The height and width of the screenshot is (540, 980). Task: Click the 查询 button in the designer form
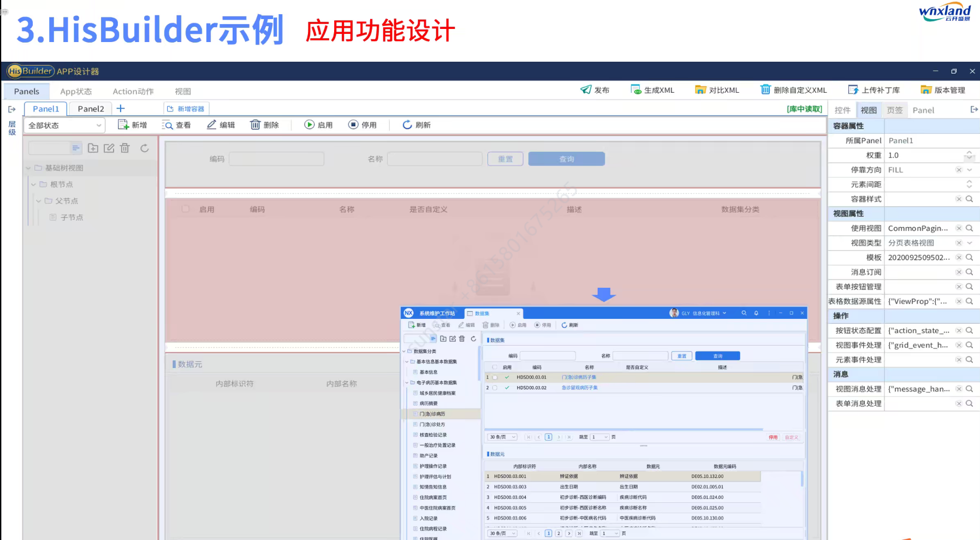coord(567,159)
